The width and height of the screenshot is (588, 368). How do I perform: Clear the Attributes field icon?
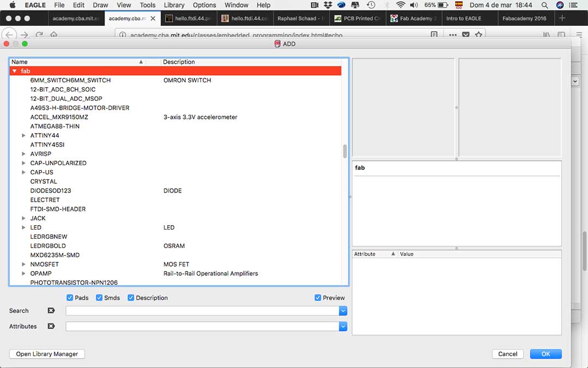pyautogui.click(x=51, y=327)
